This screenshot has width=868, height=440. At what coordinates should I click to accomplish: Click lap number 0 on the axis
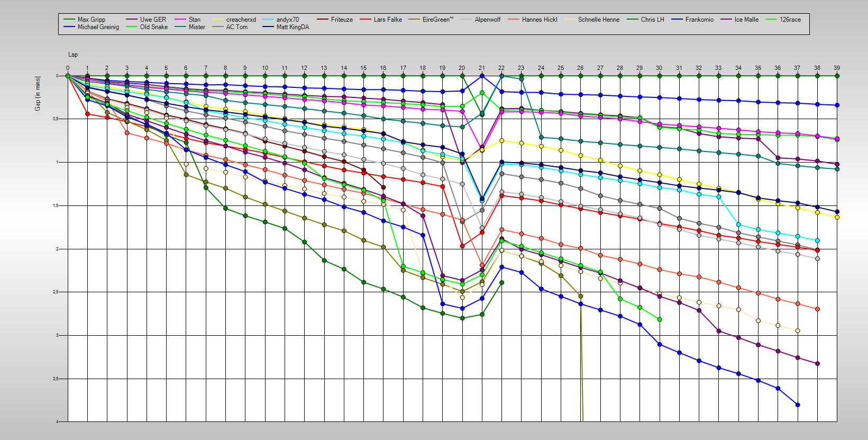pyautogui.click(x=68, y=68)
